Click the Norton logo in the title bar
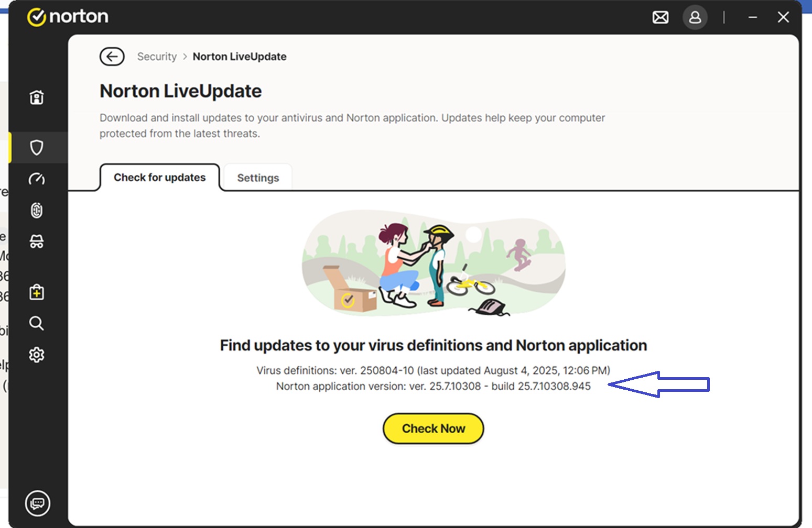812x528 pixels. [68, 17]
